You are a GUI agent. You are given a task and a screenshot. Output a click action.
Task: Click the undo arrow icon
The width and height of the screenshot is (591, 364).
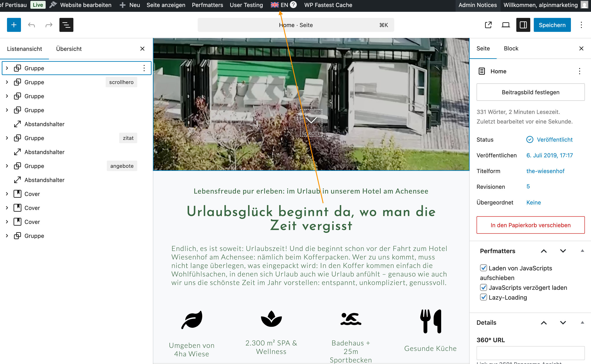pyautogui.click(x=31, y=25)
